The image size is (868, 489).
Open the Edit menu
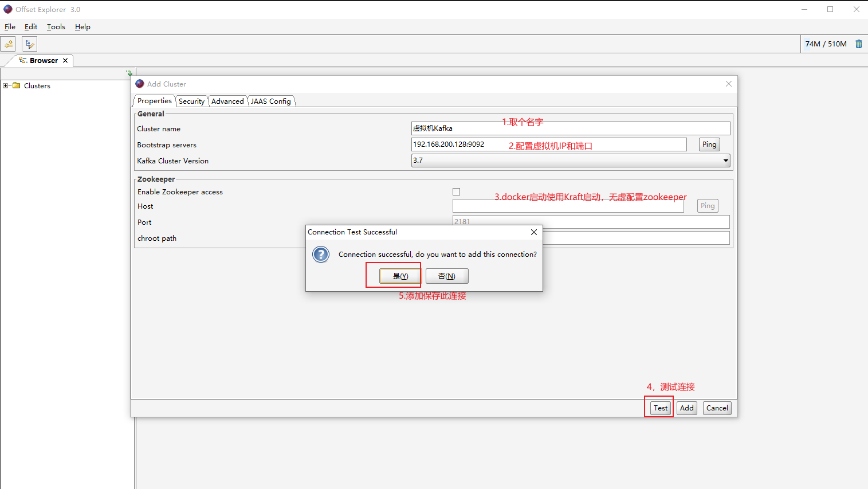(x=31, y=27)
